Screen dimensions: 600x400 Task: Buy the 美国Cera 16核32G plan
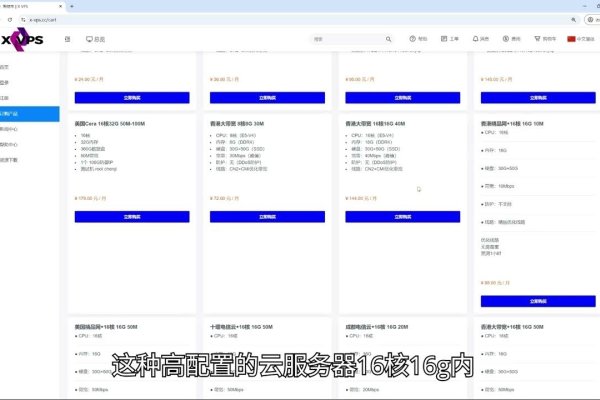pyautogui.click(x=132, y=217)
